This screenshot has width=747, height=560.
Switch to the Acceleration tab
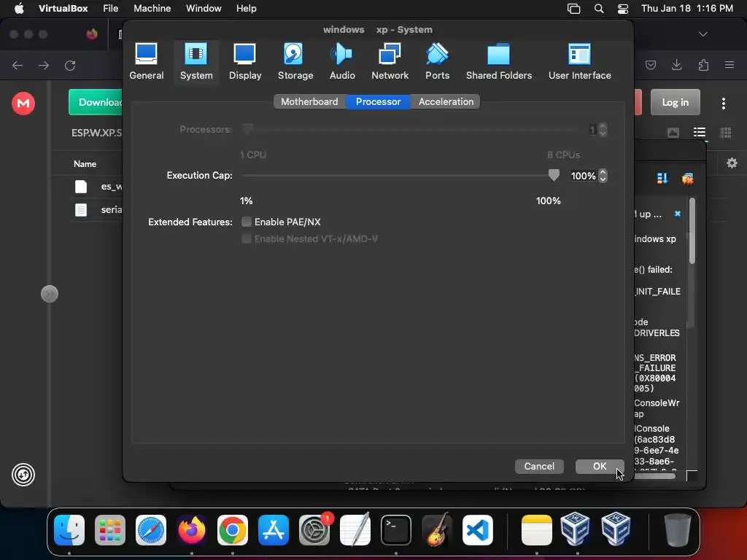click(x=446, y=101)
